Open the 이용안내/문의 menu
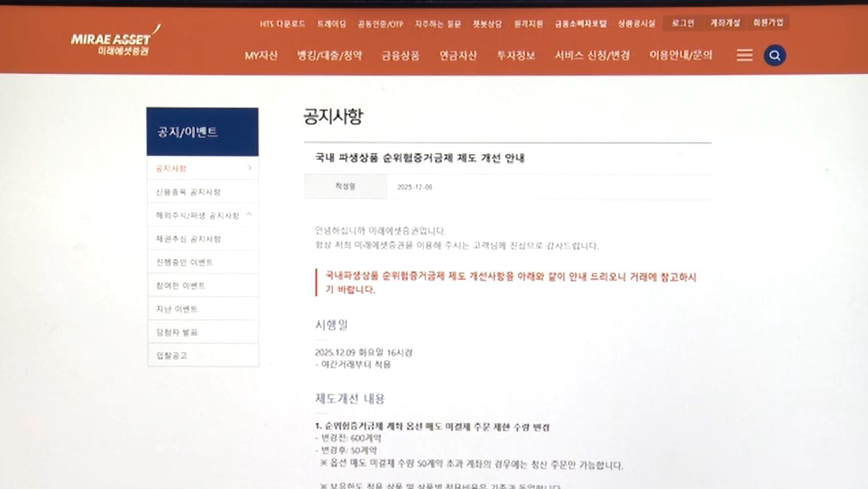 [x=680, y=55]
